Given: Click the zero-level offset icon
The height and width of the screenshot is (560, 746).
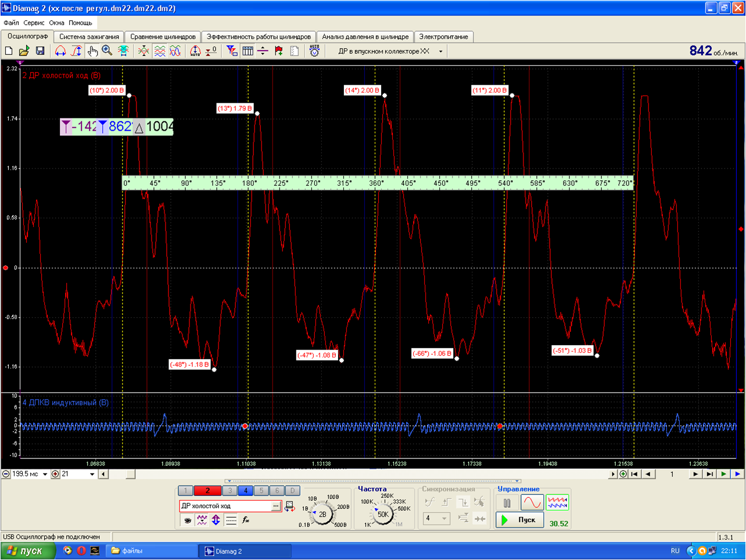Looking at the screenshot, I should coord(211,51).
